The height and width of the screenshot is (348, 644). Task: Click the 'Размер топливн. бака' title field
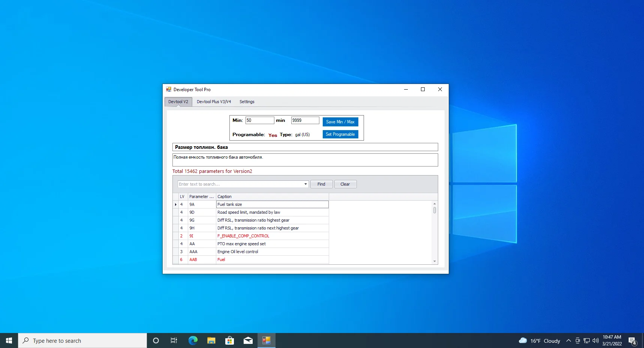(305, 147)
